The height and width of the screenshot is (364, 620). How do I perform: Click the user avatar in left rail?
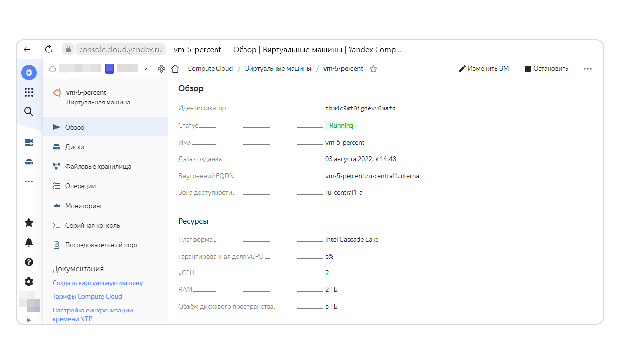[x=29, y=302]
